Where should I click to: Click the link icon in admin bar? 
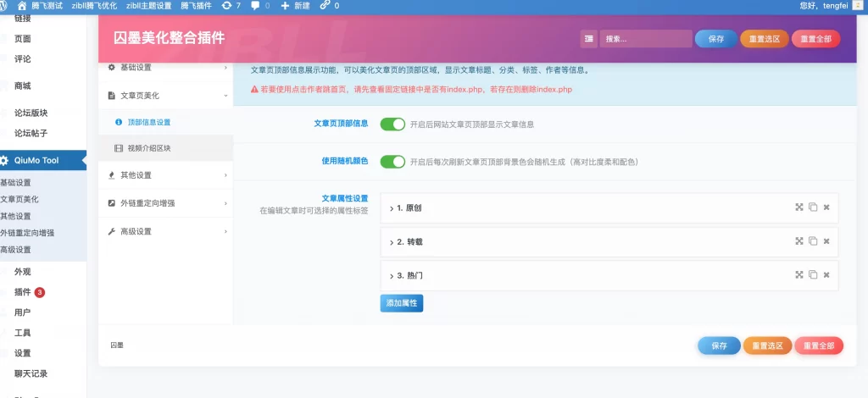(325, 6)
